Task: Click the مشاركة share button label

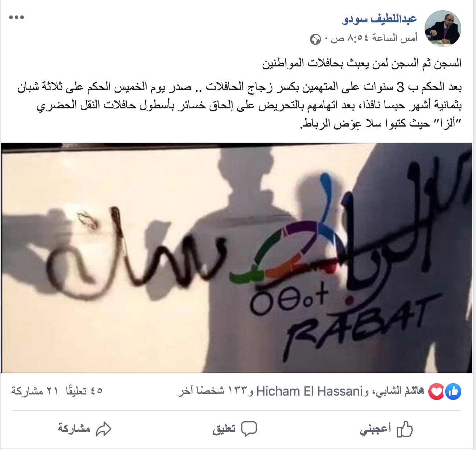Action: click(74, 428)
